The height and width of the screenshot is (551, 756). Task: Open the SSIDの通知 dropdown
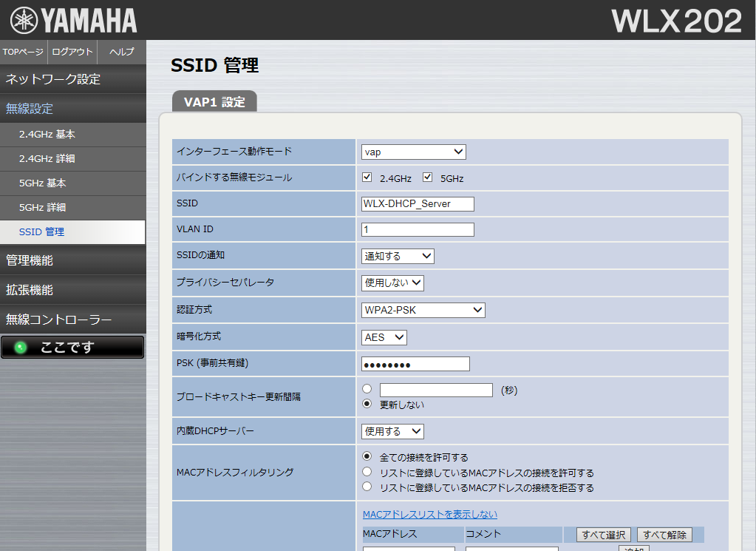coord(398,255)
